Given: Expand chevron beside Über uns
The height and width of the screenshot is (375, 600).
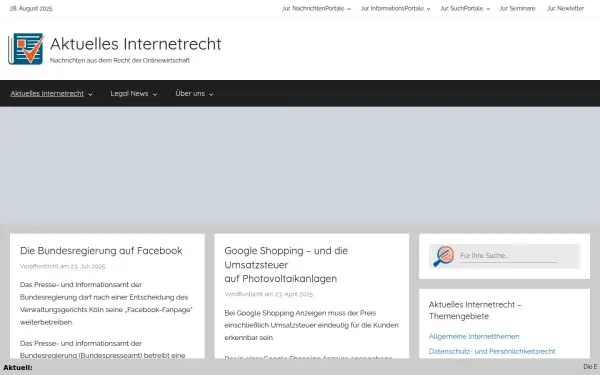Looking at the screenshot, I should coord(211,95).
